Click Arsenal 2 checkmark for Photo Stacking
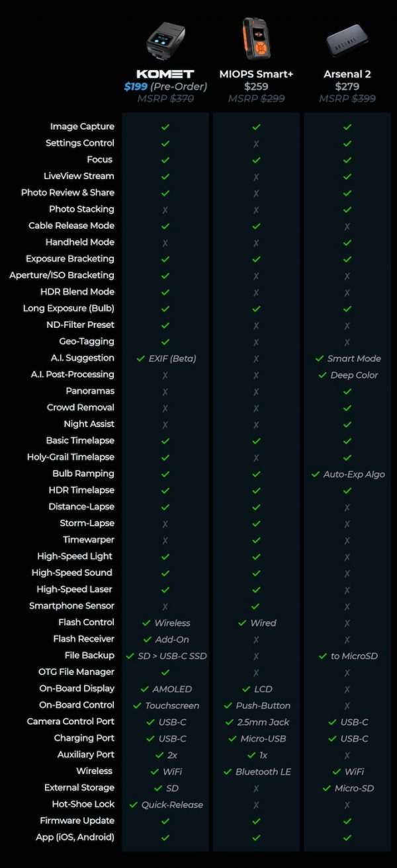The image size is (397, 868). (x=347, y=210)
